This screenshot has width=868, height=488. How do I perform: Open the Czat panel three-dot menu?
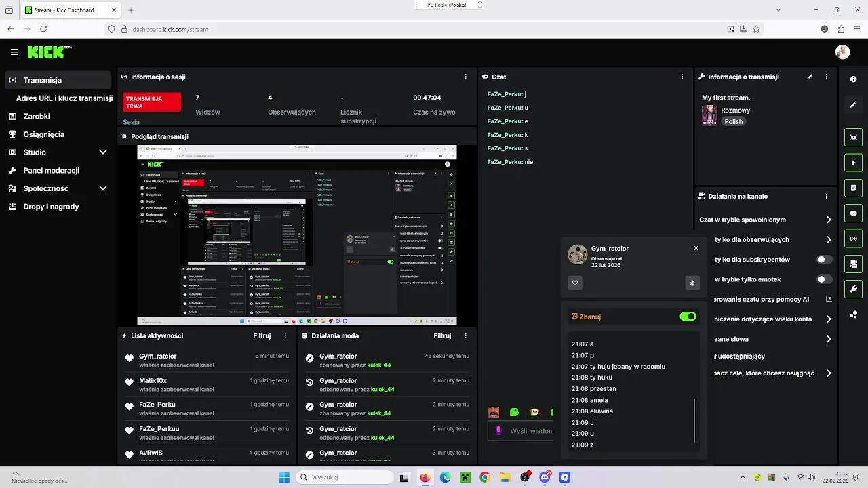682,77
